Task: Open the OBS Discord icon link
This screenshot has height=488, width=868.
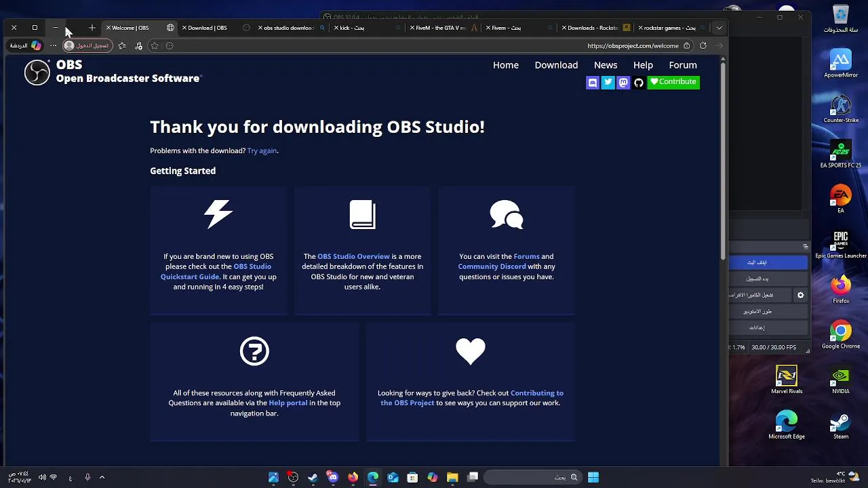Action: pos(593,82)
